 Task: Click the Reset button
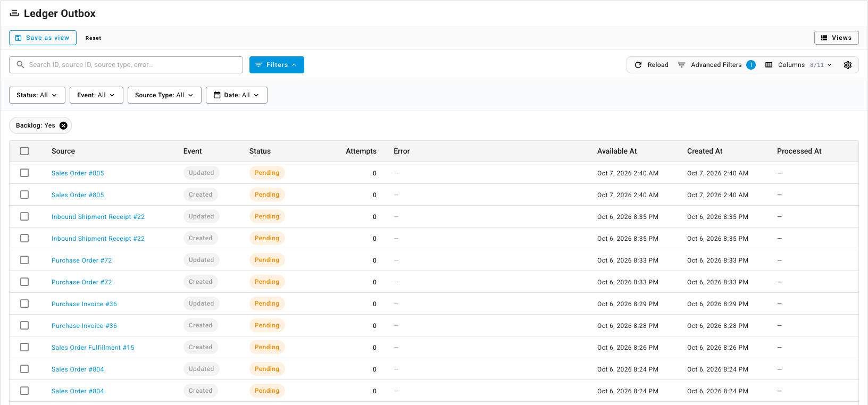click(93, 38)
